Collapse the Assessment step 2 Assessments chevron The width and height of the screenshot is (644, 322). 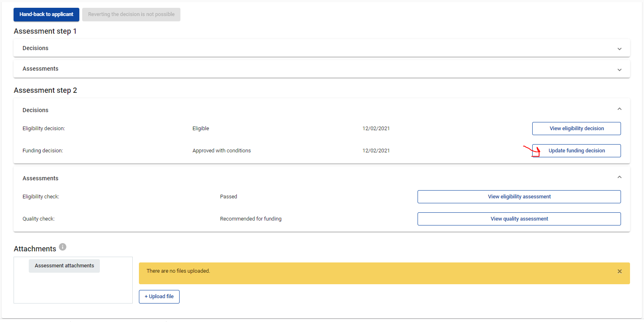[x=619, y=177]
